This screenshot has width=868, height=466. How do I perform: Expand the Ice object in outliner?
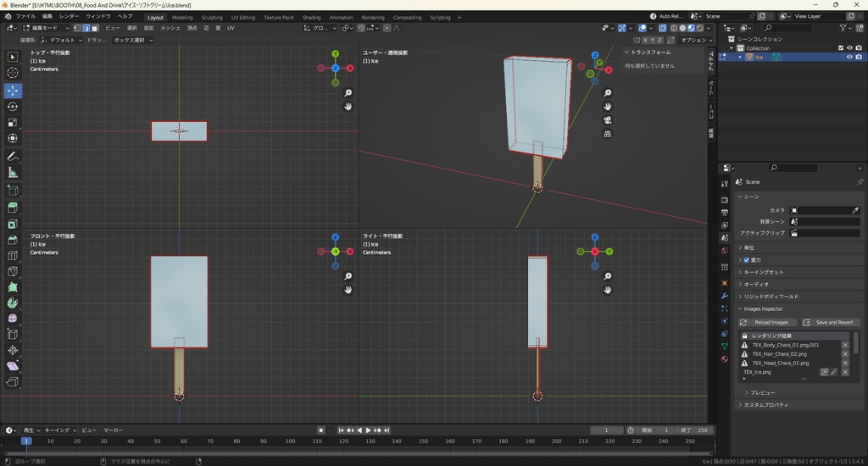pyautogui.click(x=740, y=58)
